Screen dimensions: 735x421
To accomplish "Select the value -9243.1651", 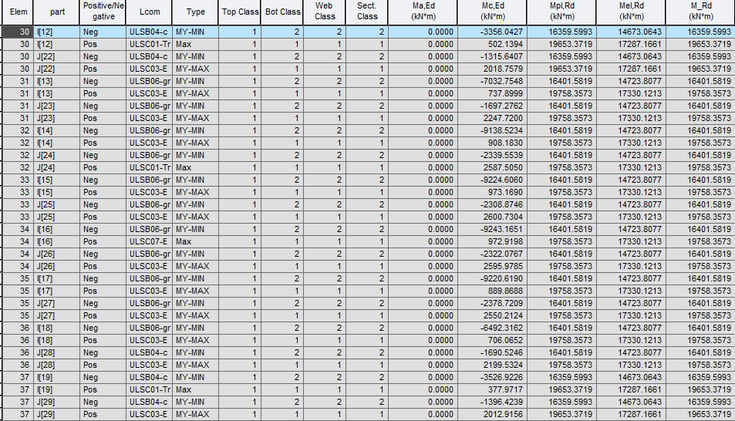I will pos(492,229).
